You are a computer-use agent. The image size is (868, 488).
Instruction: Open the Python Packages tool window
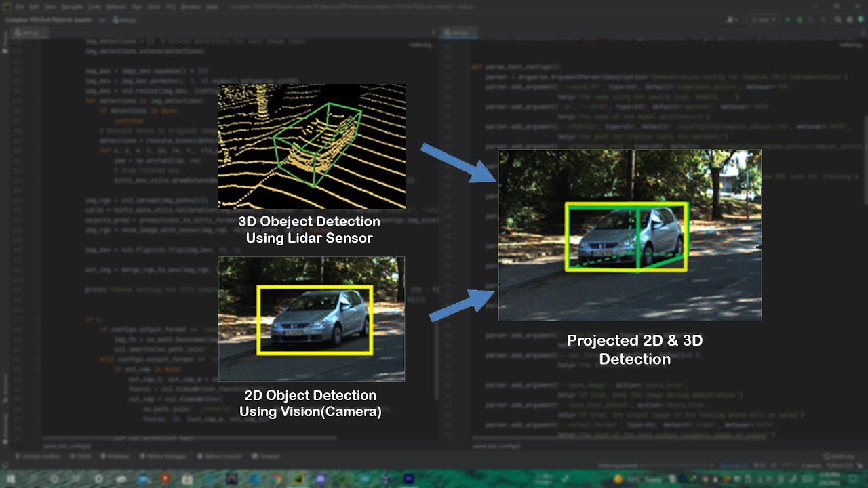tap(163, 456)
